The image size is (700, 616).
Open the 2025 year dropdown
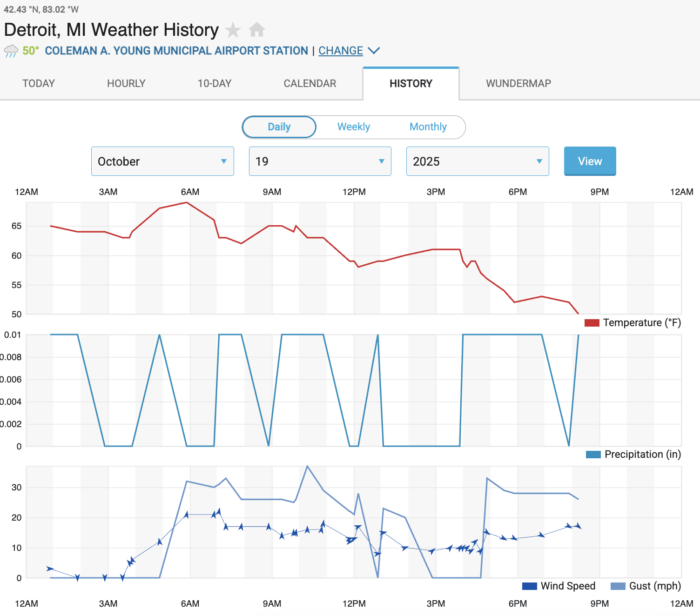pyautogui.click(x=477, y=161)
